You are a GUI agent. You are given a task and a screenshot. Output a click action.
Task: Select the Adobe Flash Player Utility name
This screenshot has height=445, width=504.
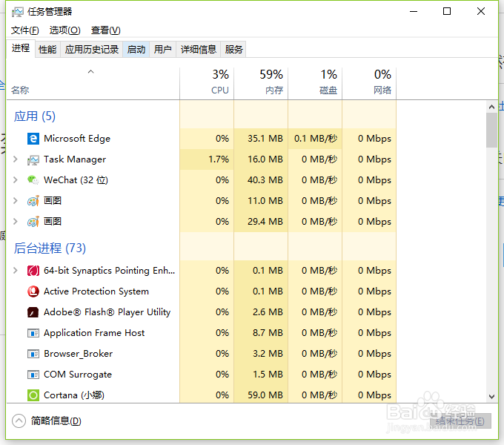(107, 312)
